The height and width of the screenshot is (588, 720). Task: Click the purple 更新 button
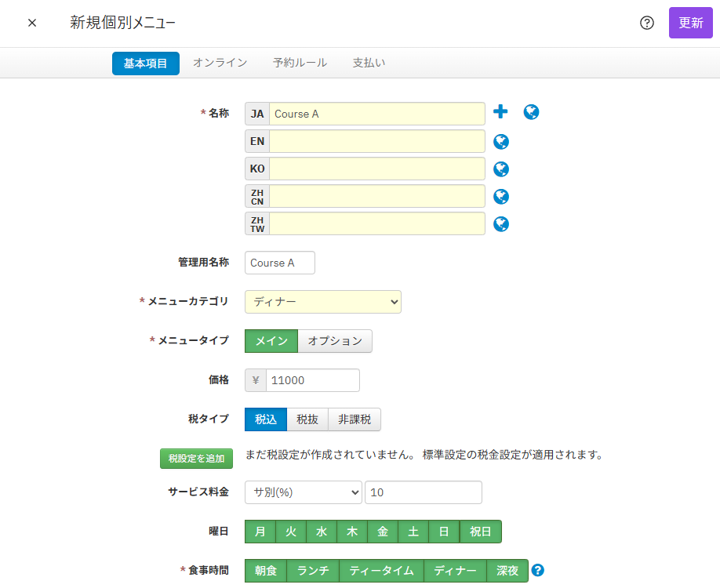point(690,23)
